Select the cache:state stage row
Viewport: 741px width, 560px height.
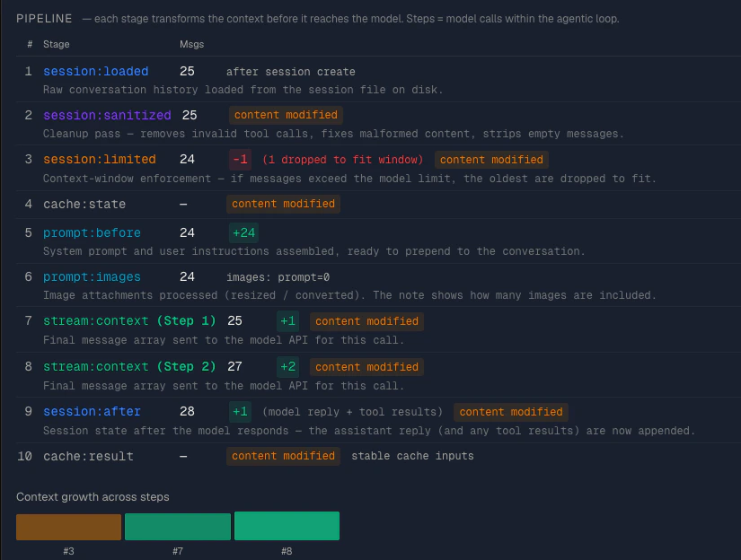pyautogui.click(x=378, y=204)
